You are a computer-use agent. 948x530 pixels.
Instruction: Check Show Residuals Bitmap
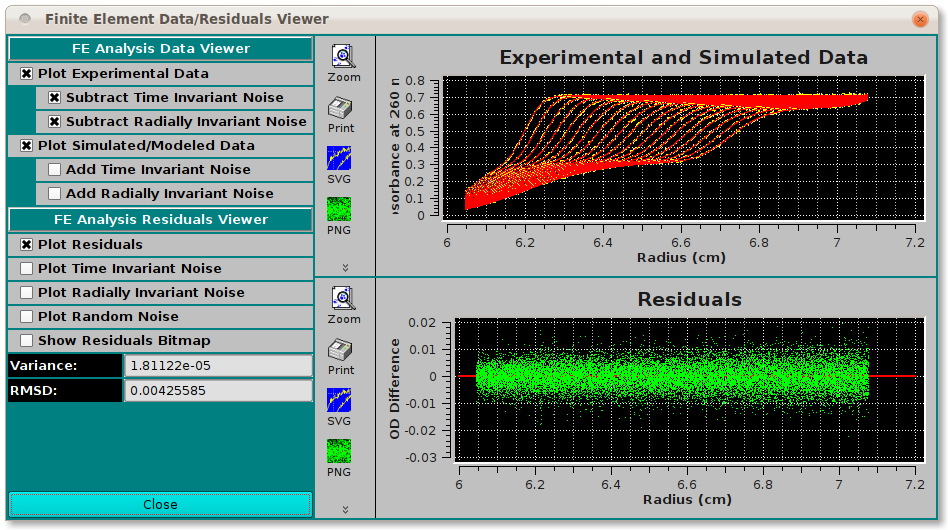(x=26, y=341)
